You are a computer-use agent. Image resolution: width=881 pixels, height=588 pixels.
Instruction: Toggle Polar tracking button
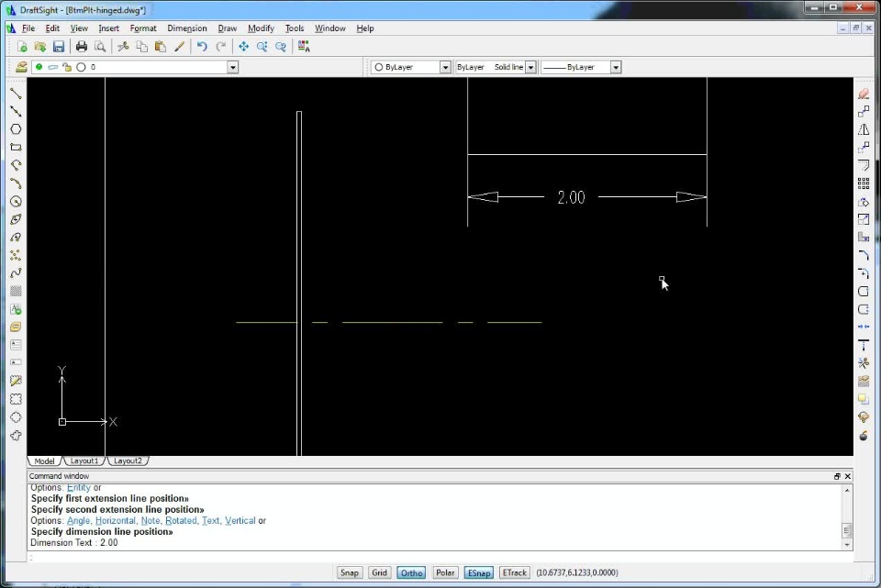(445, 572)
